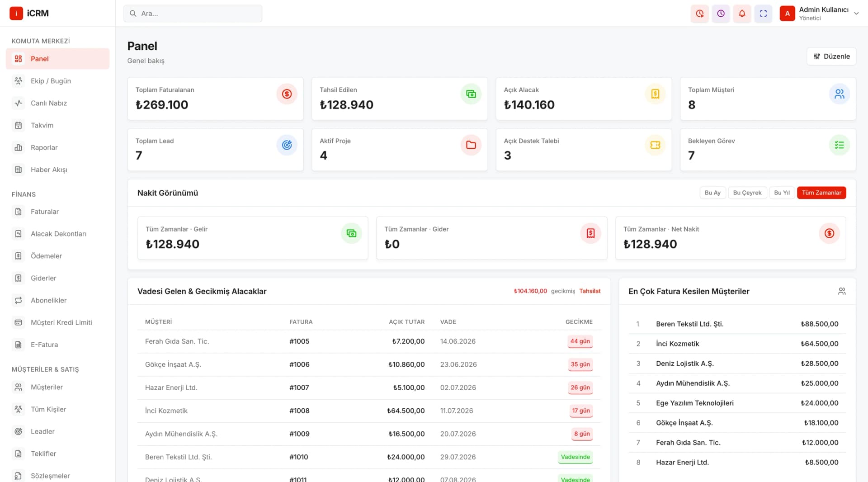This screenshot has height=482, width=868.
Task: Click the Toplam Müşteri users icon
Action: [x=840, y=94]
